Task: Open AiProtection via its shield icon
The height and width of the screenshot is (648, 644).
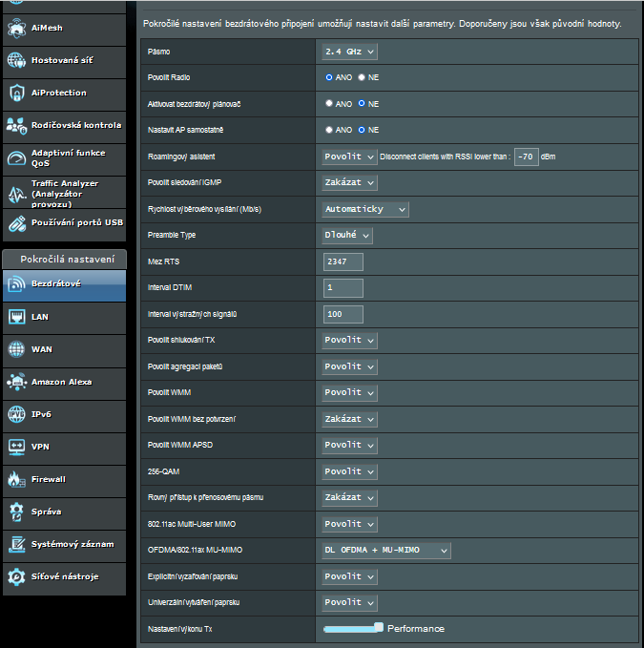Action: point(16,94)
